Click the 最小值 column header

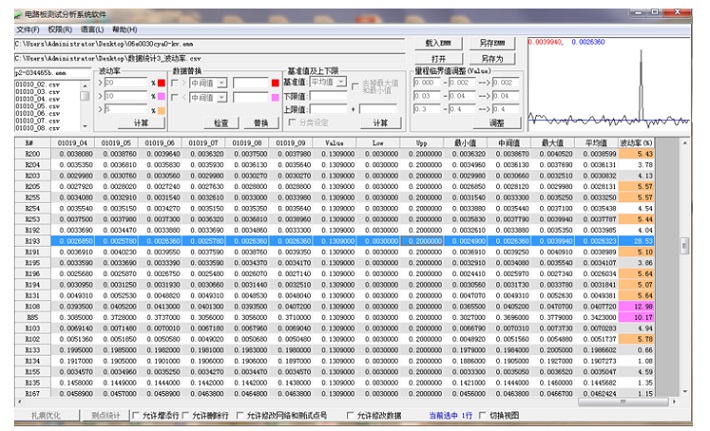pyautogui.click(x=465, y=143)
